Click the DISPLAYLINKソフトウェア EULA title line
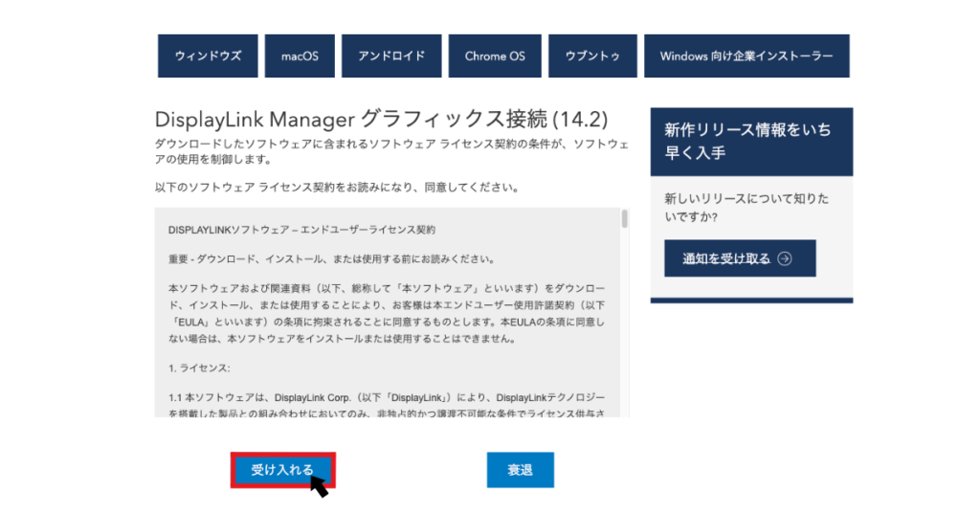The image size is (980, 513). tap(301, 231)
